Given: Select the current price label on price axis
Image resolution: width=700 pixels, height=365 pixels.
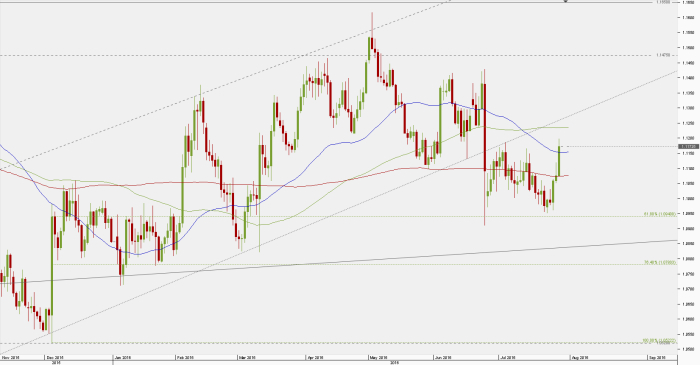Looking at the screenshot, I should 688,146.
